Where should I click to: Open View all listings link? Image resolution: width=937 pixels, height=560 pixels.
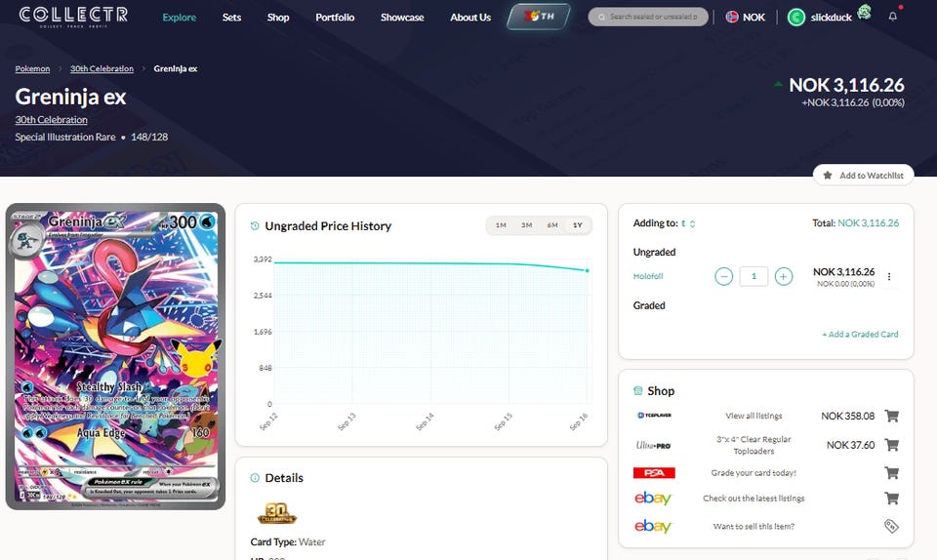[x=754, y=416]
